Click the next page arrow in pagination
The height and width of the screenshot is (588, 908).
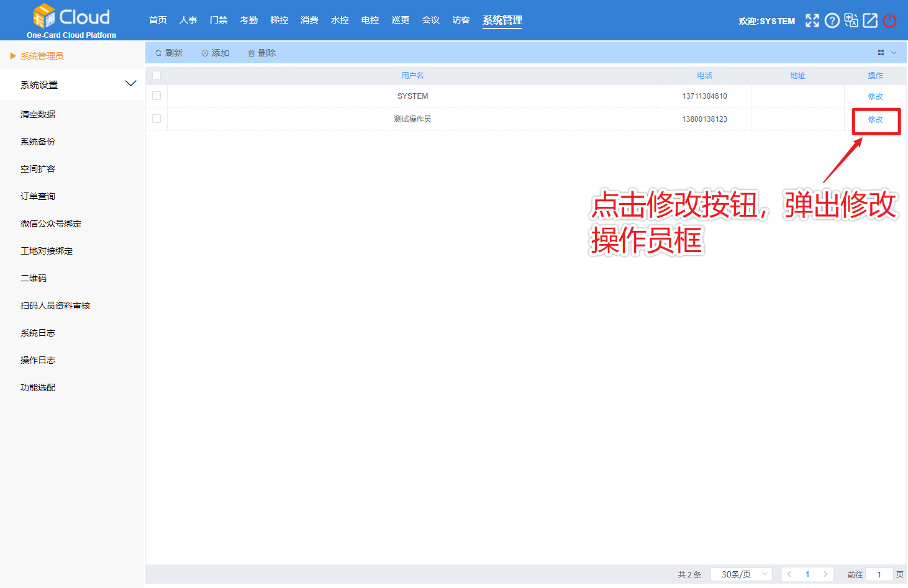pos(825,574)
